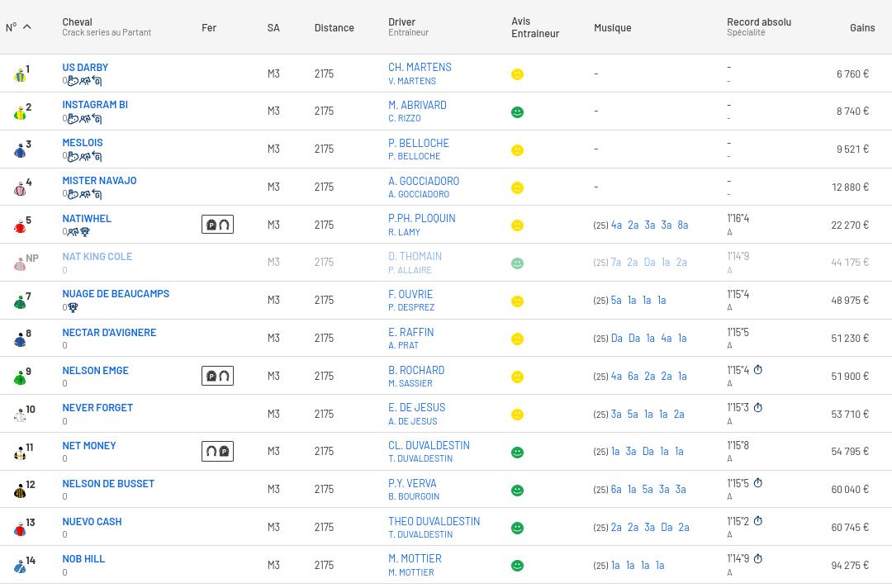Image resolution: width=892 pixels, height=588 pixels.
Task: Click the trophy icon under NUAGE DE BEAUCAMPS
Action: tap(73, 308)
